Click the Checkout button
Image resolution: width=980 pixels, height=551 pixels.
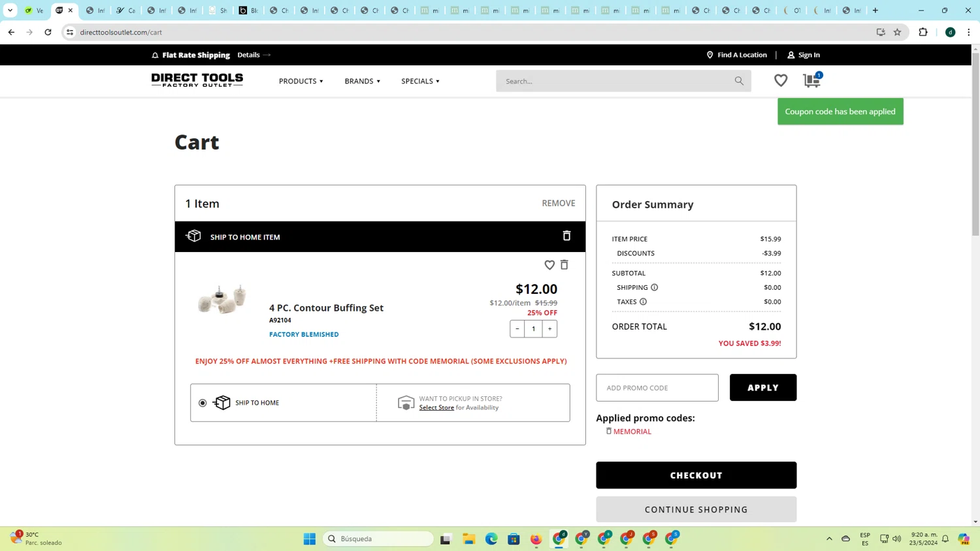click(696, 475)
